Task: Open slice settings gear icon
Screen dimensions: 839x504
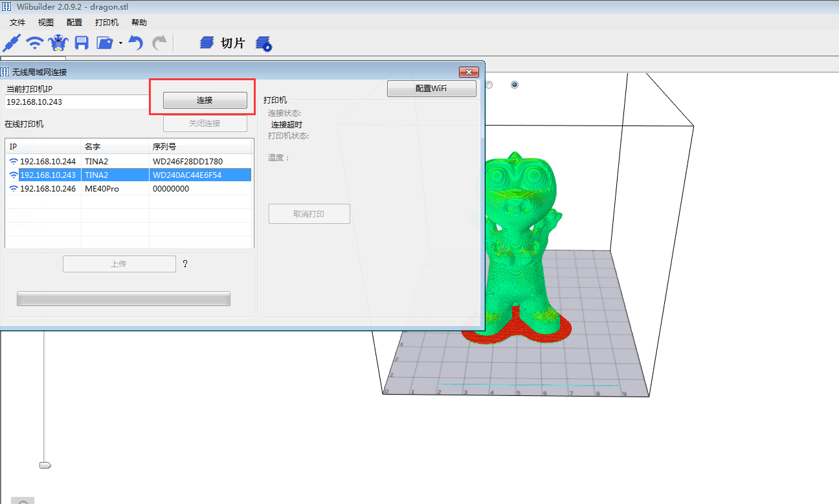Action: [x=263, y=44]
